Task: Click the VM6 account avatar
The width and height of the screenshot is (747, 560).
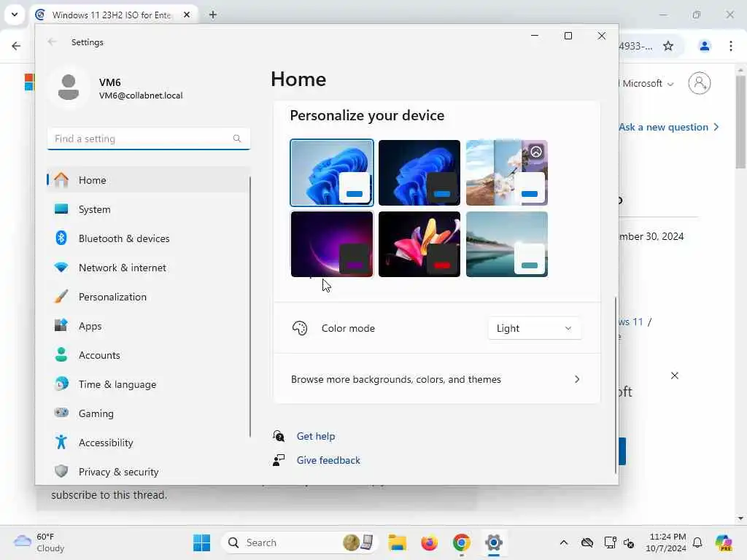Action: (69, 87)
